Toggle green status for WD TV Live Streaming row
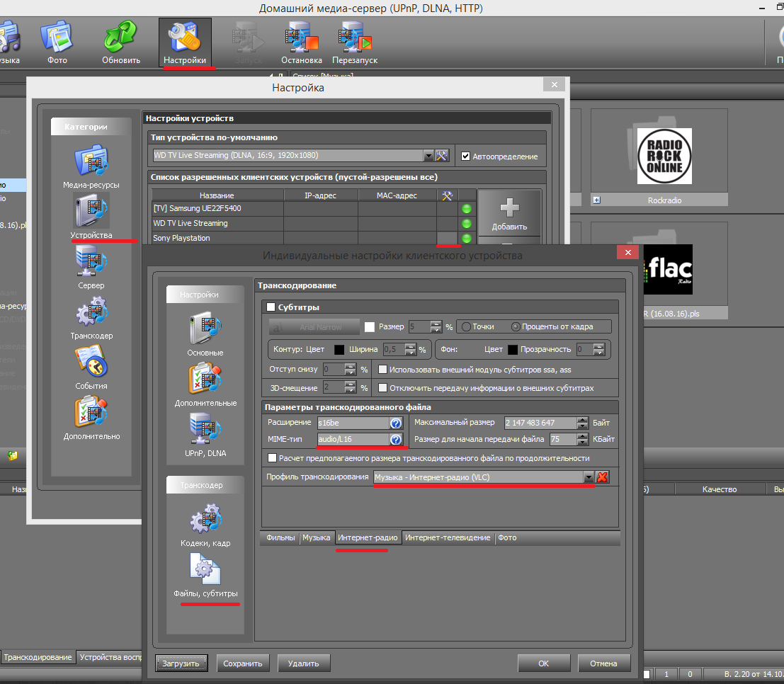784x684 pixels. 467,224
